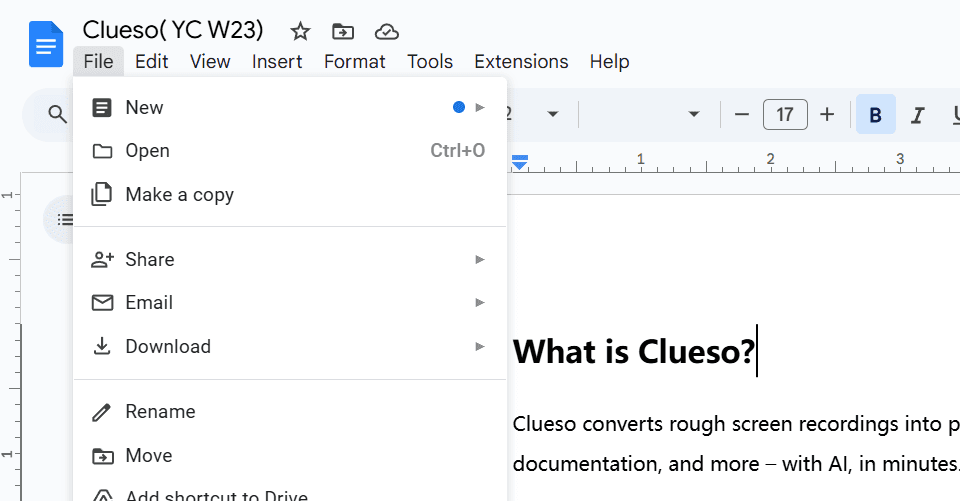The width and height of the screenshot is (960, 501).
Task: Toggle Bold formatting
Action: (x=876, y=115)
